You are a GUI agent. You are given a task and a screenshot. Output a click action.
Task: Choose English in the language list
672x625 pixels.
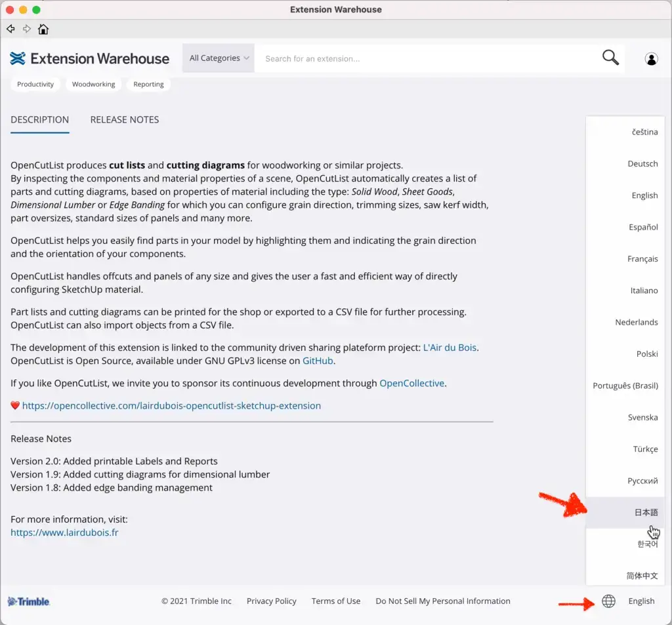625,195
